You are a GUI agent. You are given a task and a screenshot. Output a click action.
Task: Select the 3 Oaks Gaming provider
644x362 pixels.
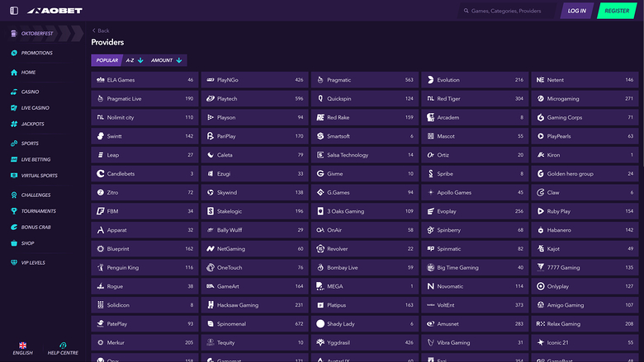click(365, 211)
